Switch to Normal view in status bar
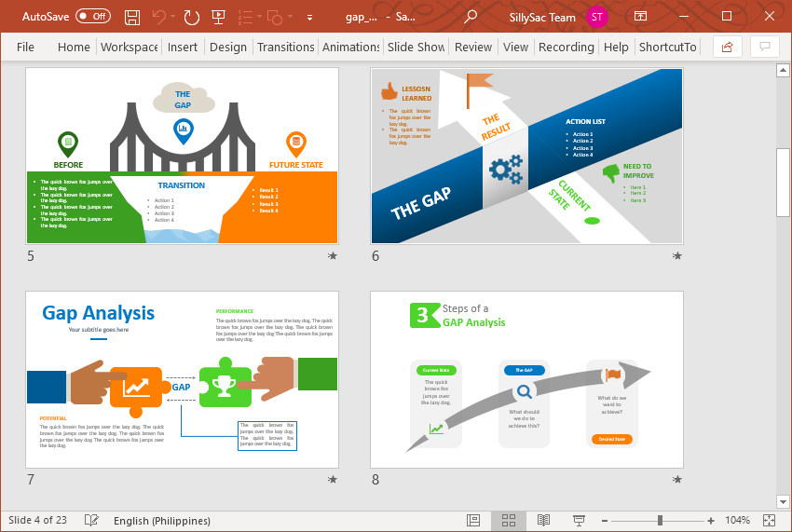Viewport: 792px width, 532px height. (x=474, y=520)
